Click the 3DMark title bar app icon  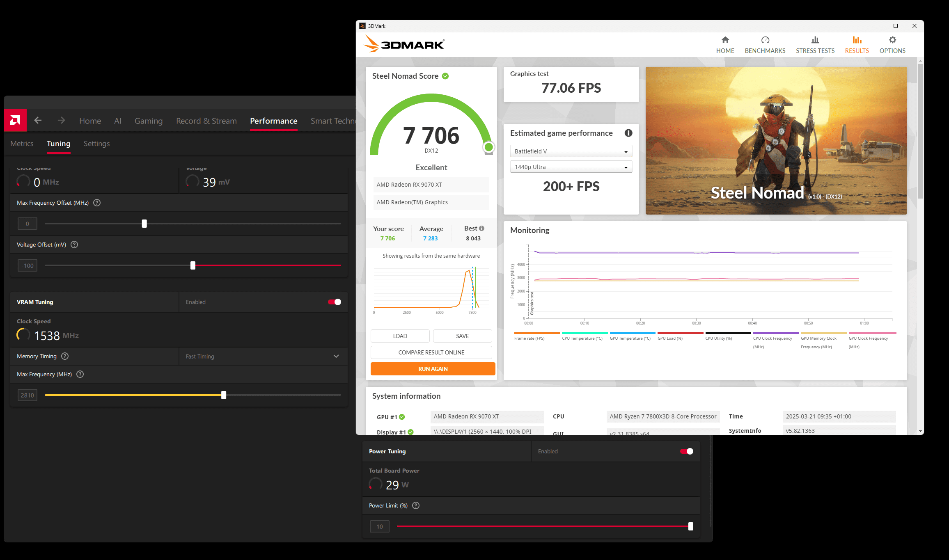coord(362,26)
